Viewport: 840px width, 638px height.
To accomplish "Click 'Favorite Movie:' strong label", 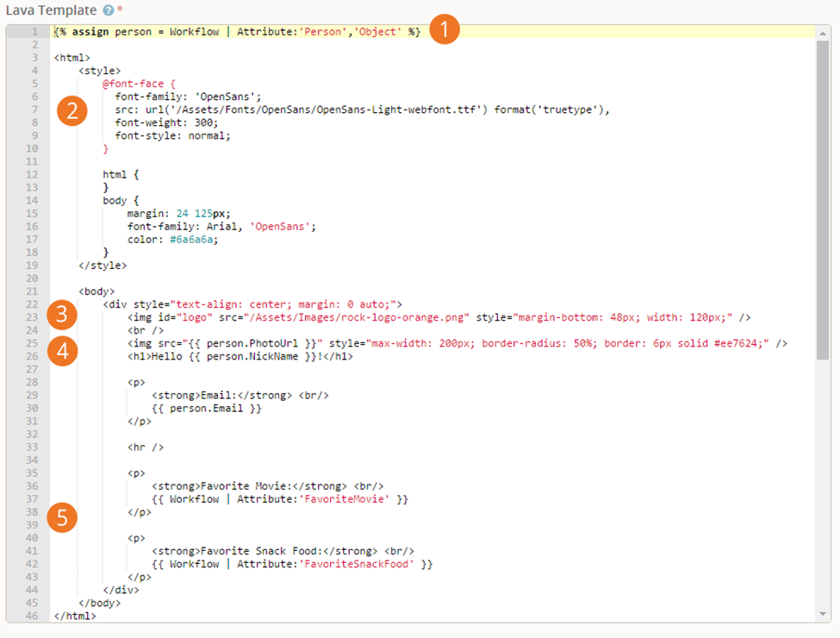I will click(246, 486).
